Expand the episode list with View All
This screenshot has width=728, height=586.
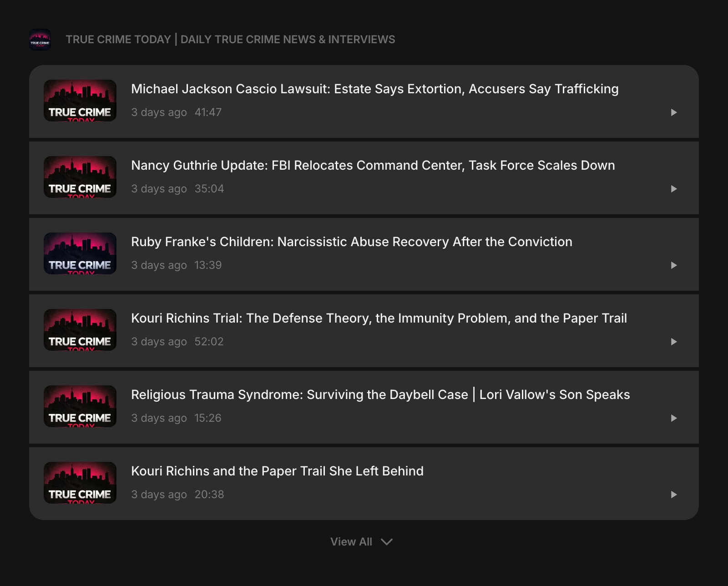tap(351, 542)
